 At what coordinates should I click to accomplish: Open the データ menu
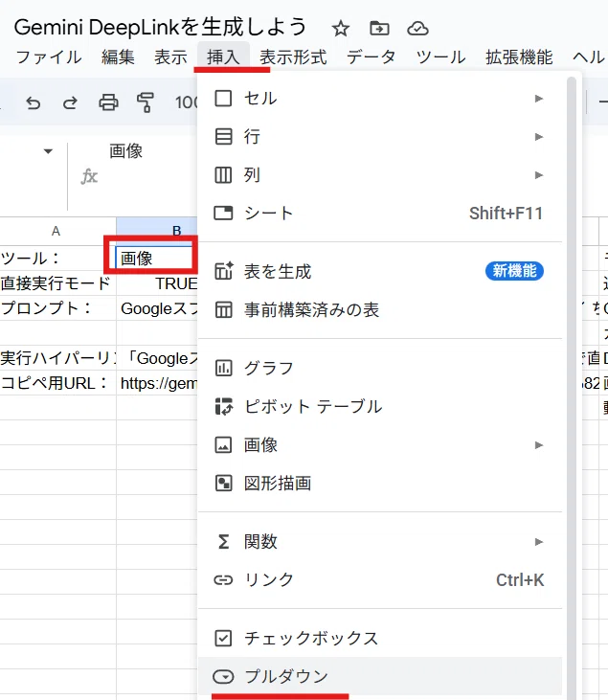click(x=372, y=57)
